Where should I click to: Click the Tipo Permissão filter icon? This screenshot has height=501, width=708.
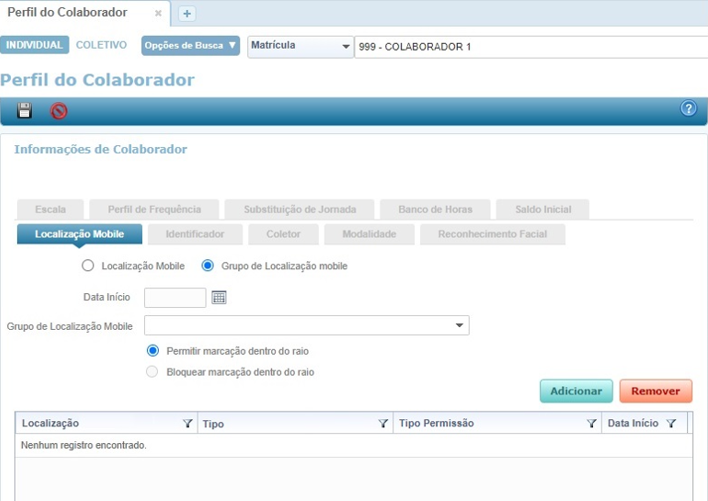click(591, 423)
